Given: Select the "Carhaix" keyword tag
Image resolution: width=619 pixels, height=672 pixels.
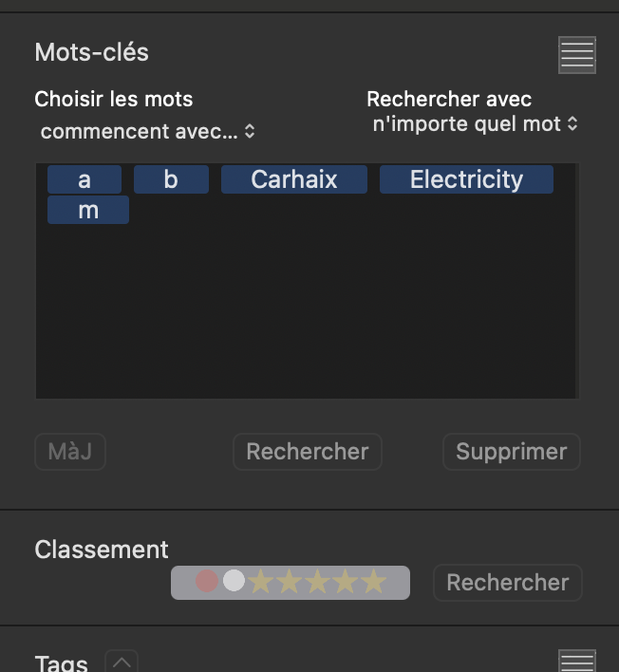Looking at the screenshot, I should coord(294,179).
